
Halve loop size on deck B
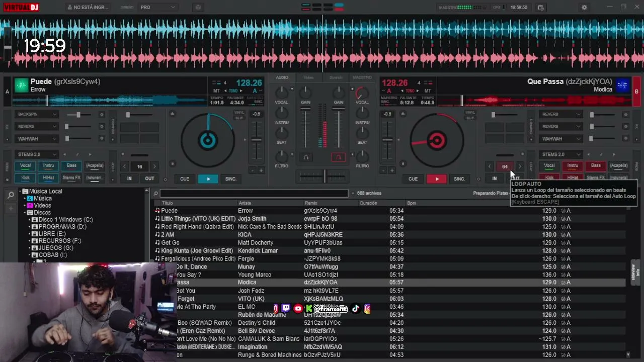click(x=490, y=166)
